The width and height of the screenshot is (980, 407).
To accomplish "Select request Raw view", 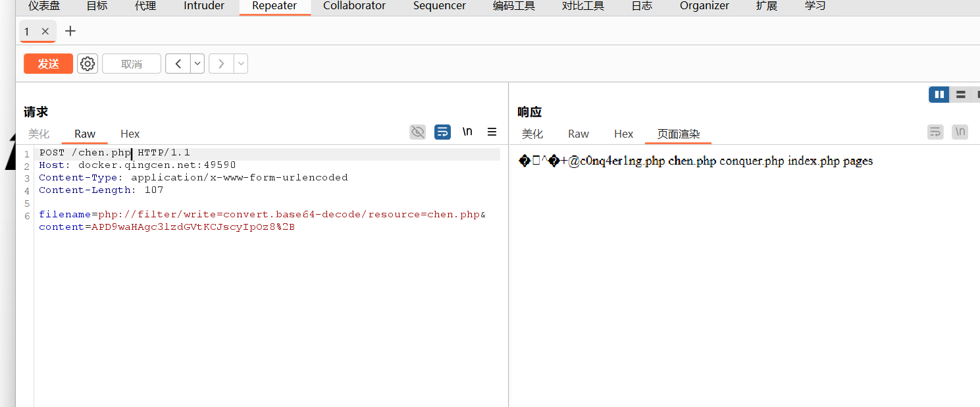I will (x=85, y=134).
